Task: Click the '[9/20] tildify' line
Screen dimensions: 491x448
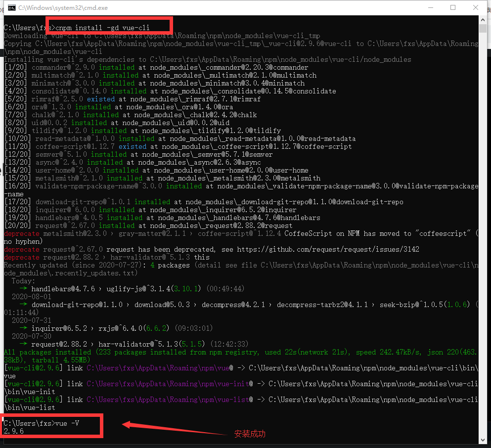Action: [x=142, y=131]
